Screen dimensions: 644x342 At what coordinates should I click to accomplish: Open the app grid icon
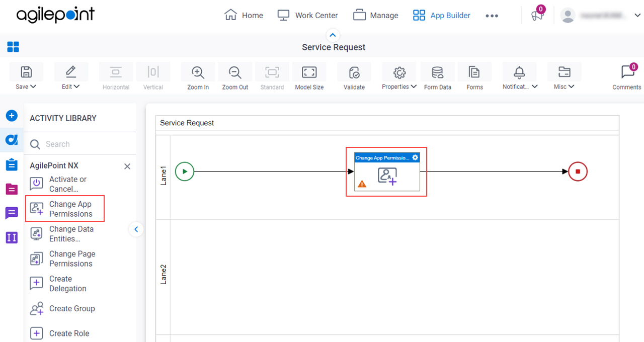tap(13, 47)
